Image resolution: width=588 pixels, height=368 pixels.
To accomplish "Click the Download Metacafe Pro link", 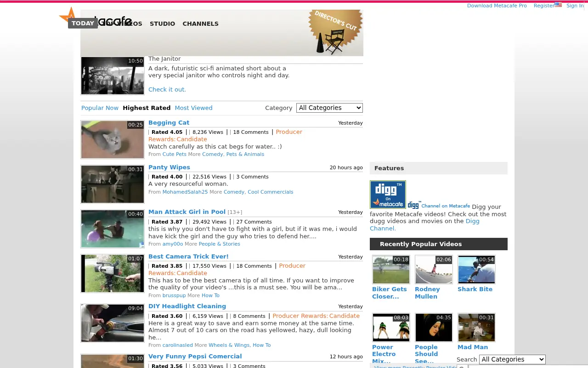I will coord(497,6).
